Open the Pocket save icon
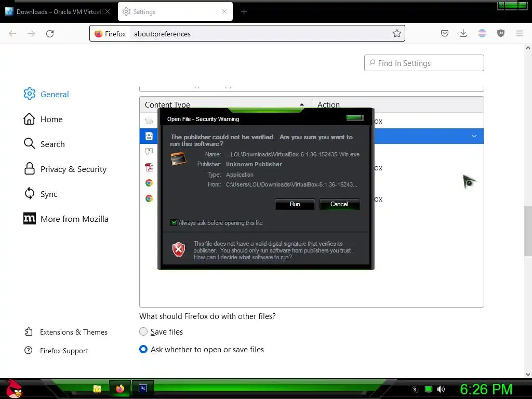Screen dimensions: 532x399 tap(445, 33)
